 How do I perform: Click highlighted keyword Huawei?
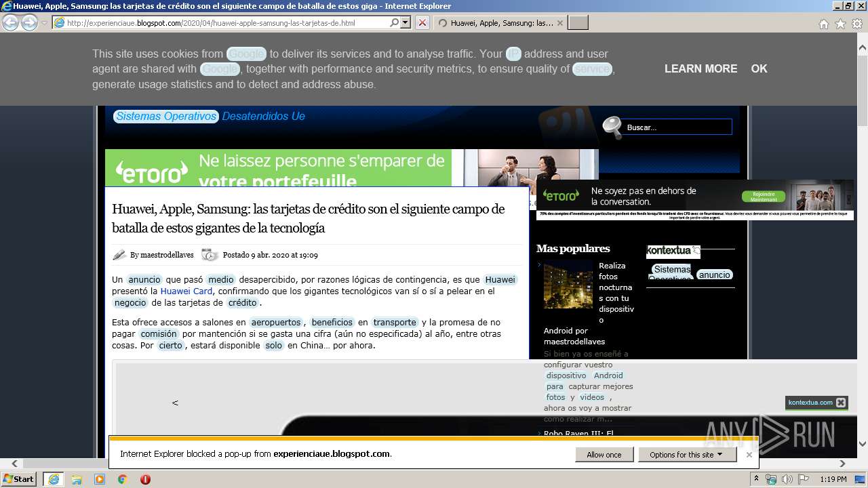tap(500, 279)
